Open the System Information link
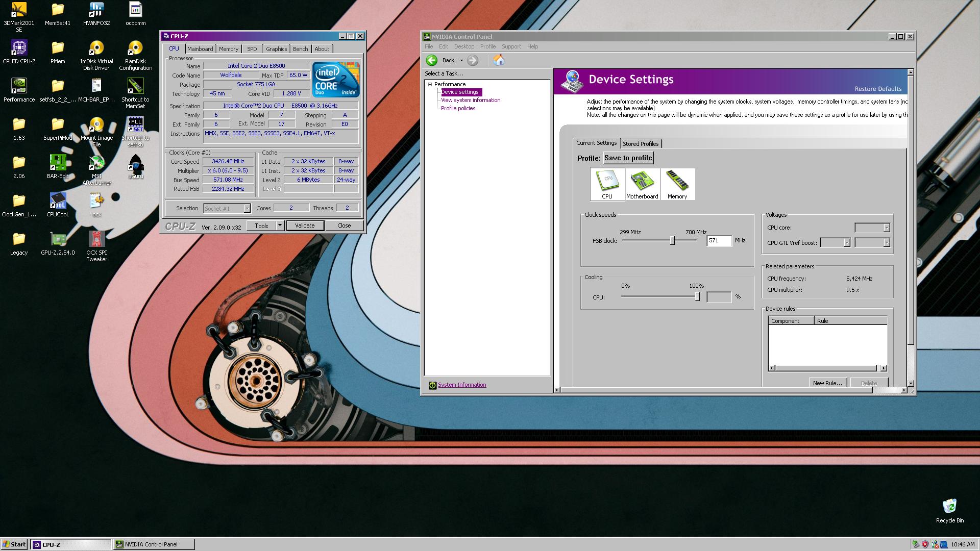 coord(462,385)
